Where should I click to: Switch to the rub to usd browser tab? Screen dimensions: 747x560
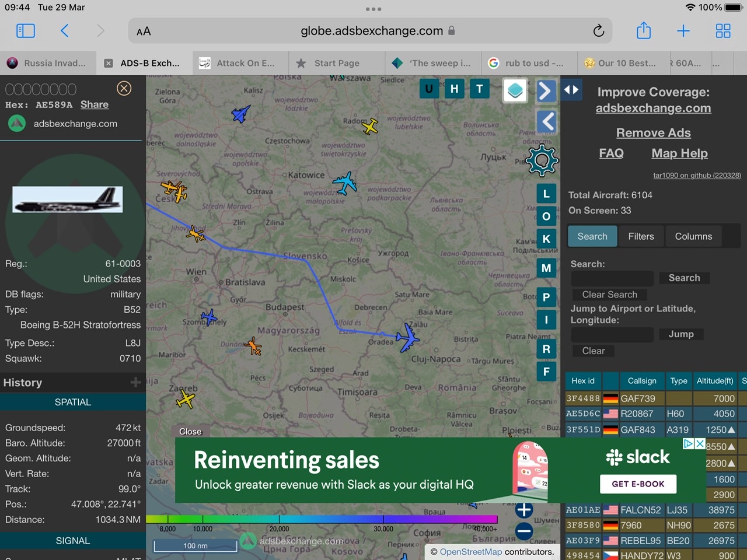[529, 63]
